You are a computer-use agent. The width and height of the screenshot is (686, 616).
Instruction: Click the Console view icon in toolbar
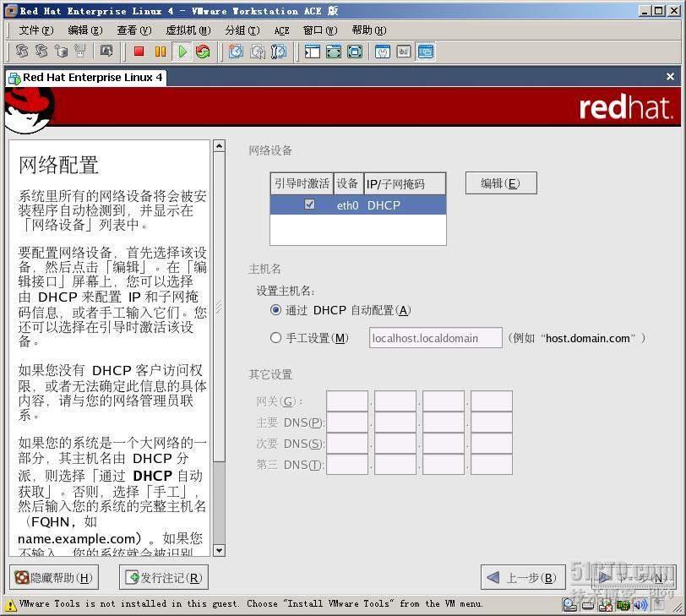point(425,52)
